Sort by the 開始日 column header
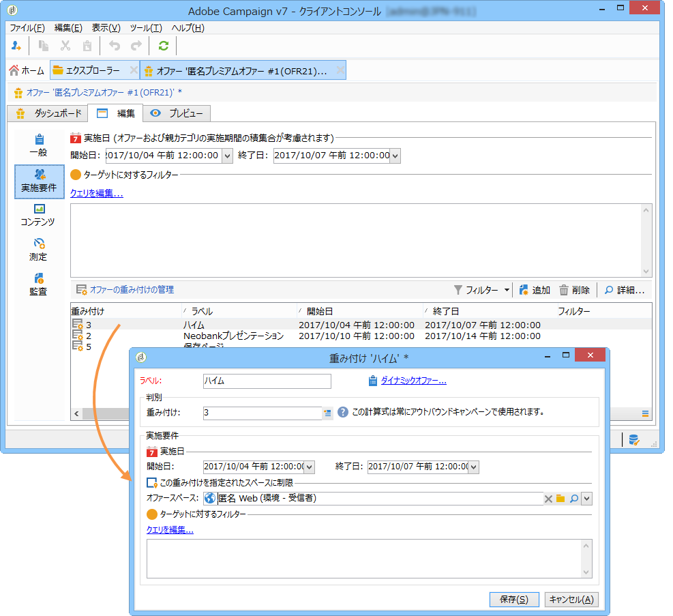This screenshot has width=673, height=616. (x=360, y=311)
